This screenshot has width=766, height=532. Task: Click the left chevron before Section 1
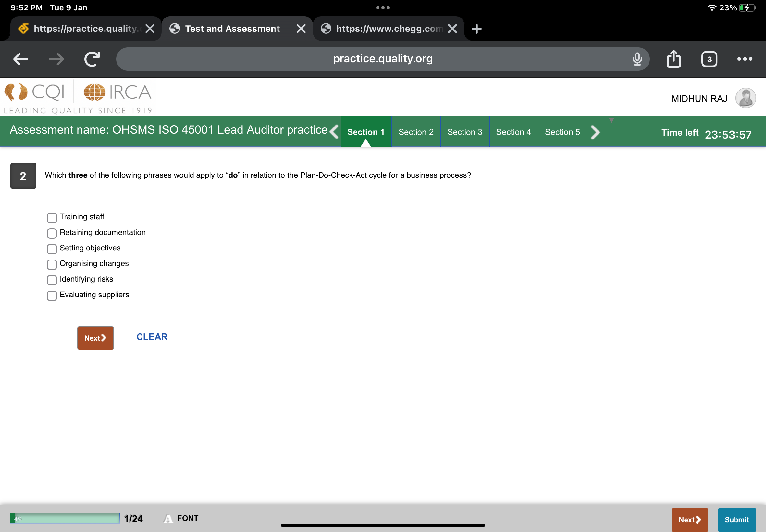[334, 132]
